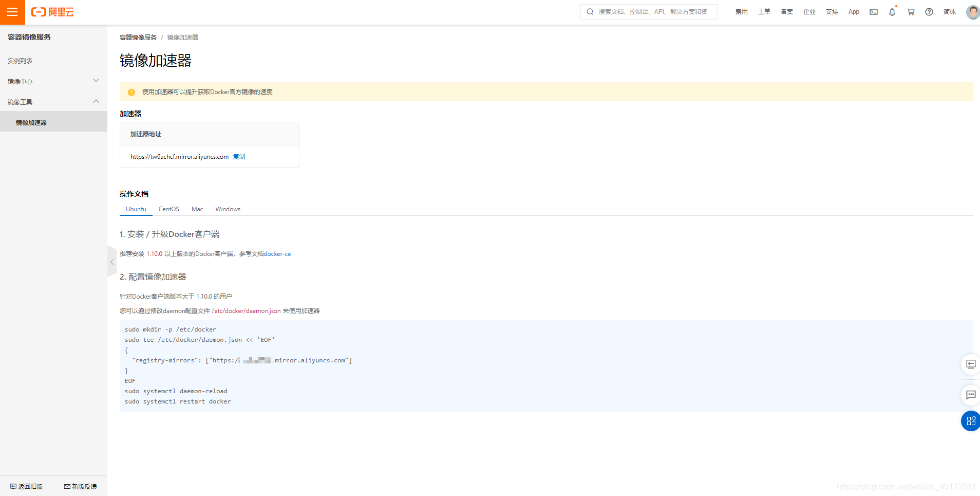Open the notifications bell

(x=892, y=12)
